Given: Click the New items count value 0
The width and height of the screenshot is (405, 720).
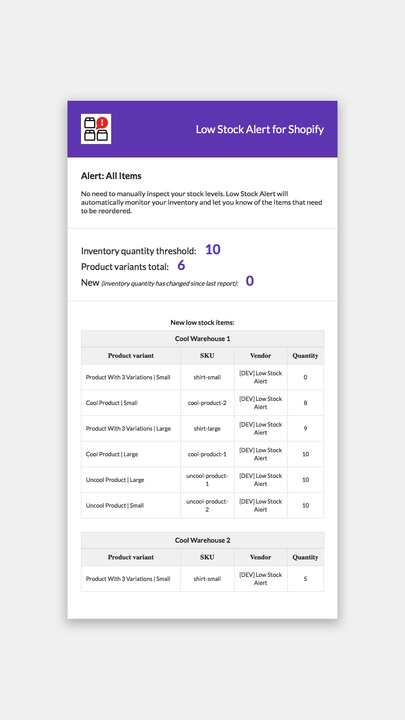Looking at the screenshot, I should click(249, 281).
